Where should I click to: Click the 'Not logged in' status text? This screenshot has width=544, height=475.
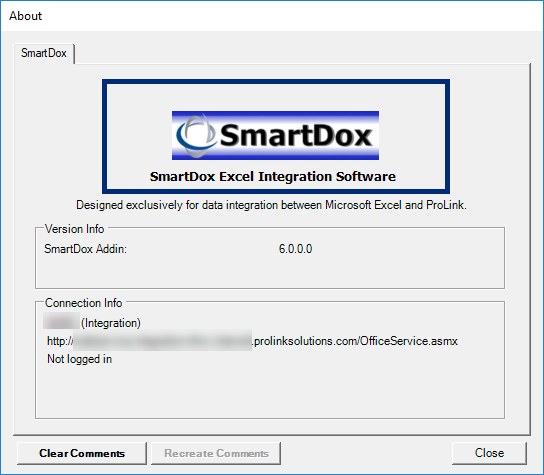[79, 359]
